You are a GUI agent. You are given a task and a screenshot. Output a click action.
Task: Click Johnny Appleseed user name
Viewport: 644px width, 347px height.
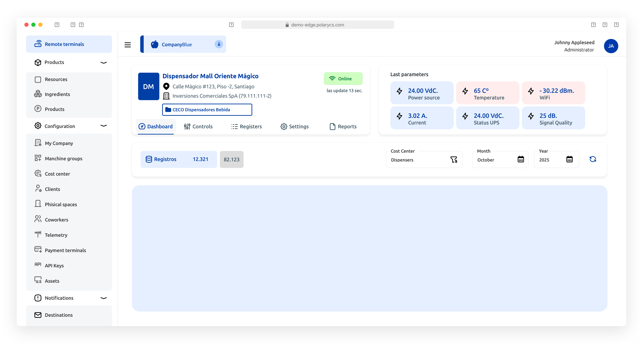click(x=574, y=42)
